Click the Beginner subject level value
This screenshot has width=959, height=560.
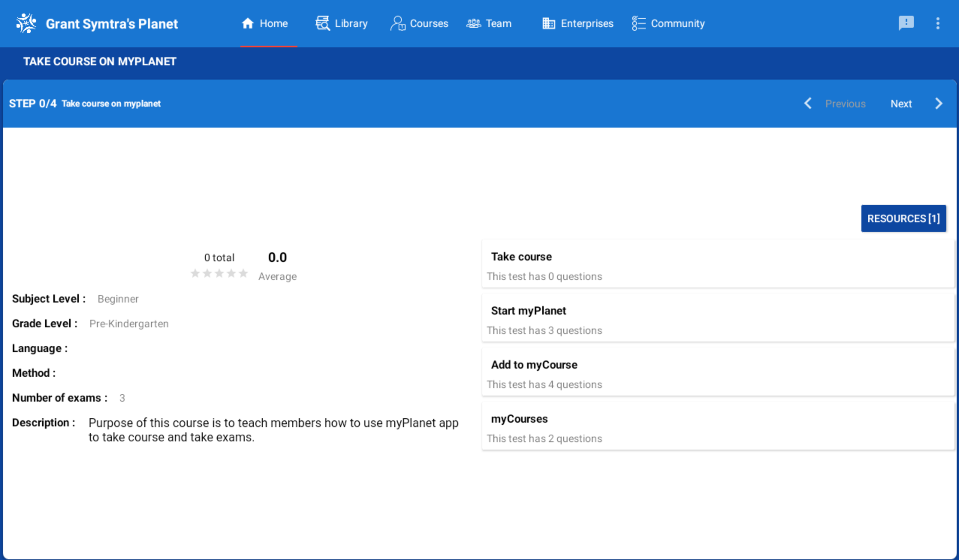(118, 299)
